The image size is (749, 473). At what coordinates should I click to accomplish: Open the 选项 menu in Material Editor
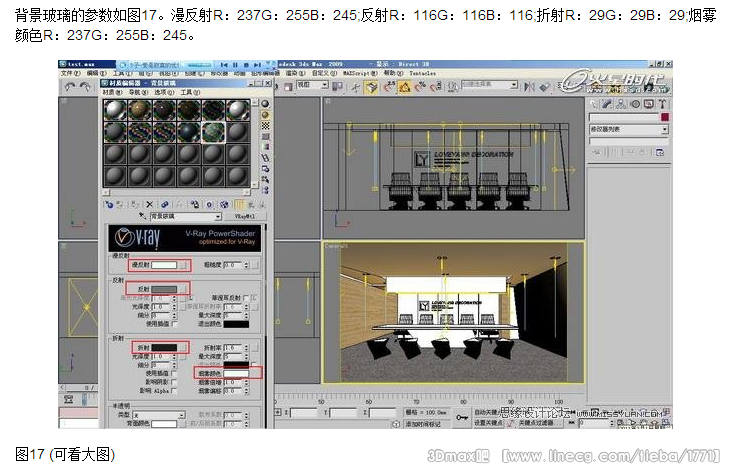164,92
